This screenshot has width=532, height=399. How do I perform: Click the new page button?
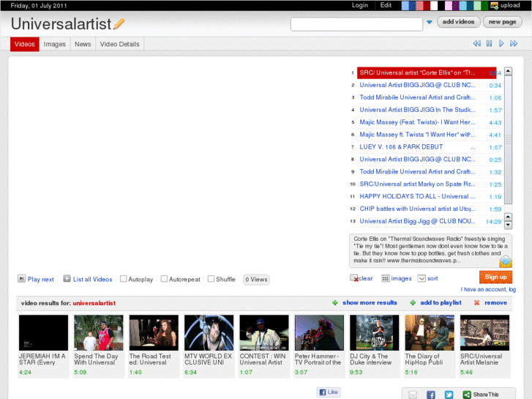click(x=502, y=22)
